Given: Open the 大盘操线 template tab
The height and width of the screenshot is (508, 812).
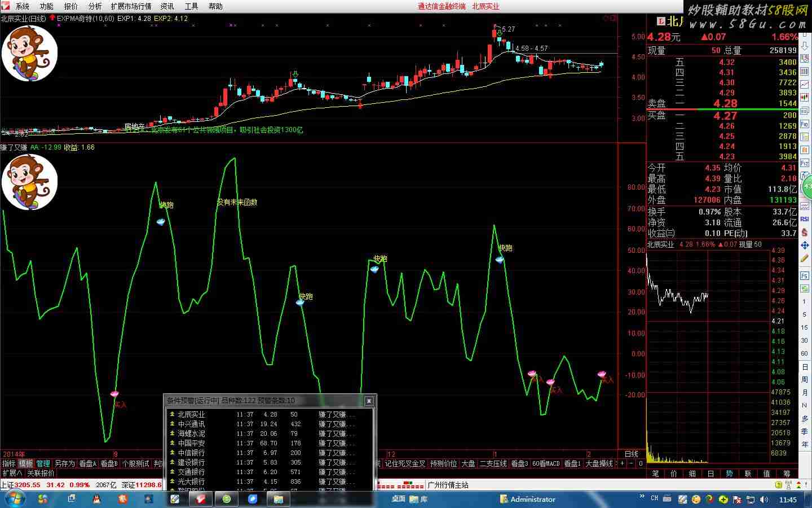Looking at the screenshot, I should pyautogui.click(x=599, y=463).
